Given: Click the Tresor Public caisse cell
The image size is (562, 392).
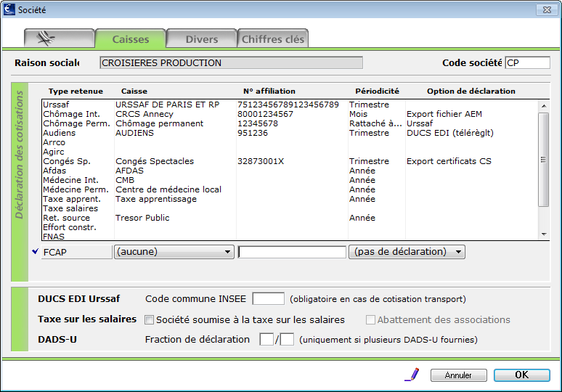Looking at the screenshot, I should [142, 218].
